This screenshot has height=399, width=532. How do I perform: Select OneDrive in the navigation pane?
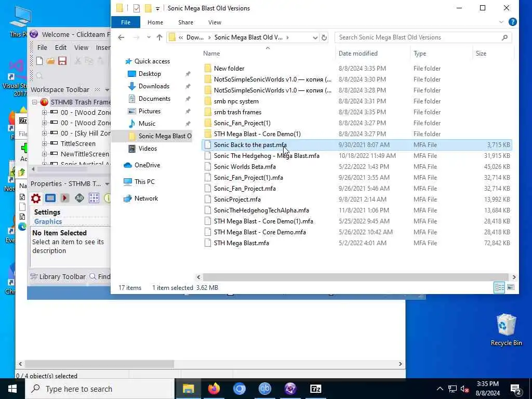(147, 165)
